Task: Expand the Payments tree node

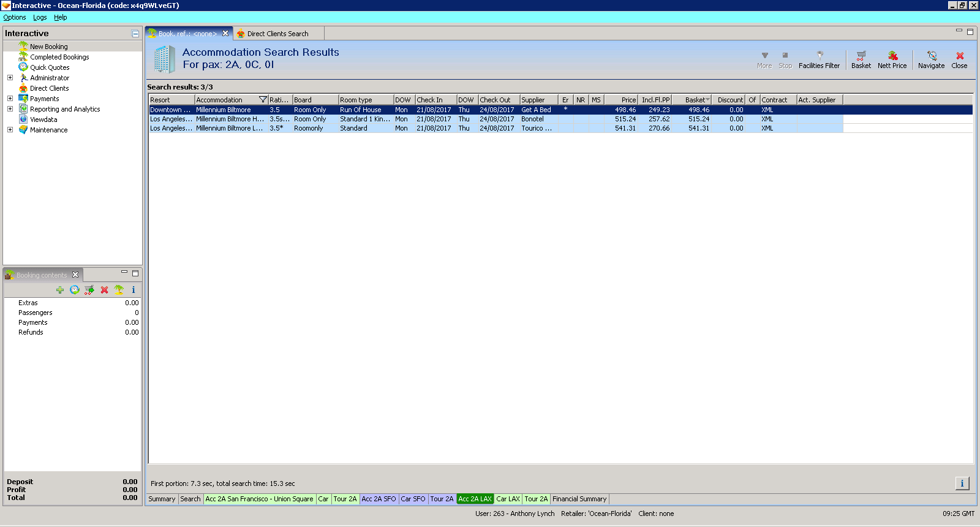Action: [10, 99]
